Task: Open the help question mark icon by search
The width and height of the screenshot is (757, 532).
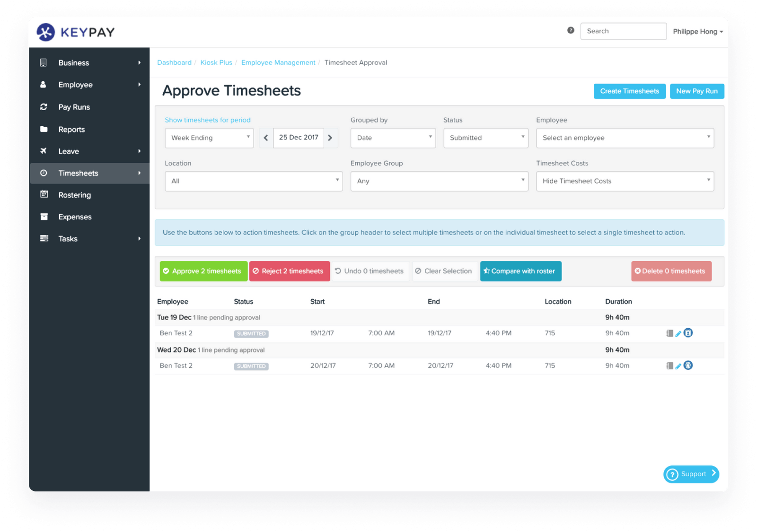Action: (571, 30)
